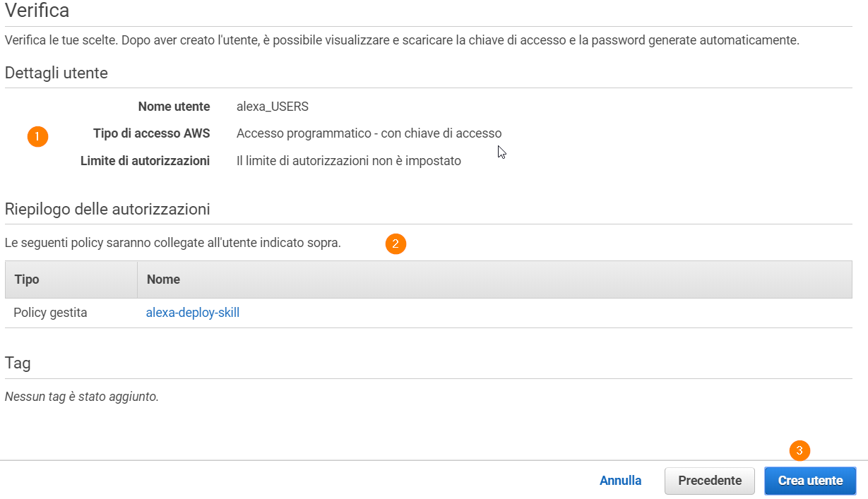This screenshot has width=868, height=499.
Task: Click the Tipo di accesso AWS label
Action: pyautogui.click(x=151, y=133)
